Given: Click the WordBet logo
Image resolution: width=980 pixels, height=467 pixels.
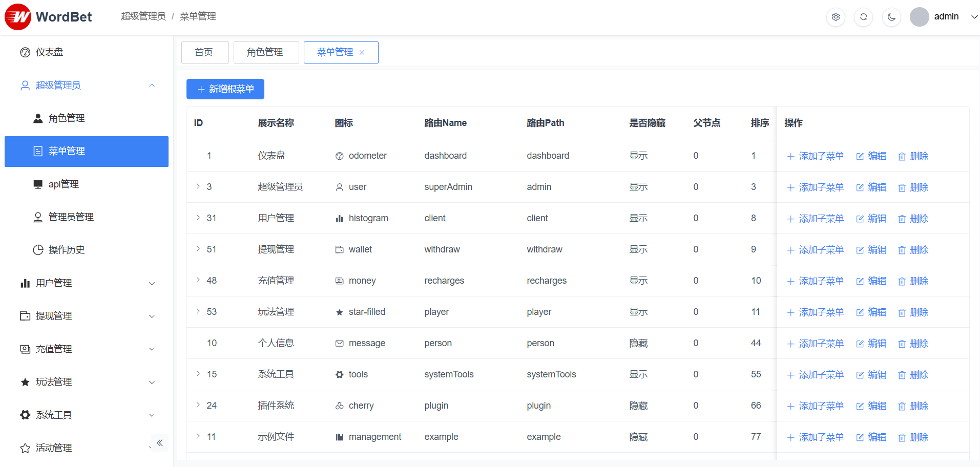Looking at the screenshot, I should point(49,17).
